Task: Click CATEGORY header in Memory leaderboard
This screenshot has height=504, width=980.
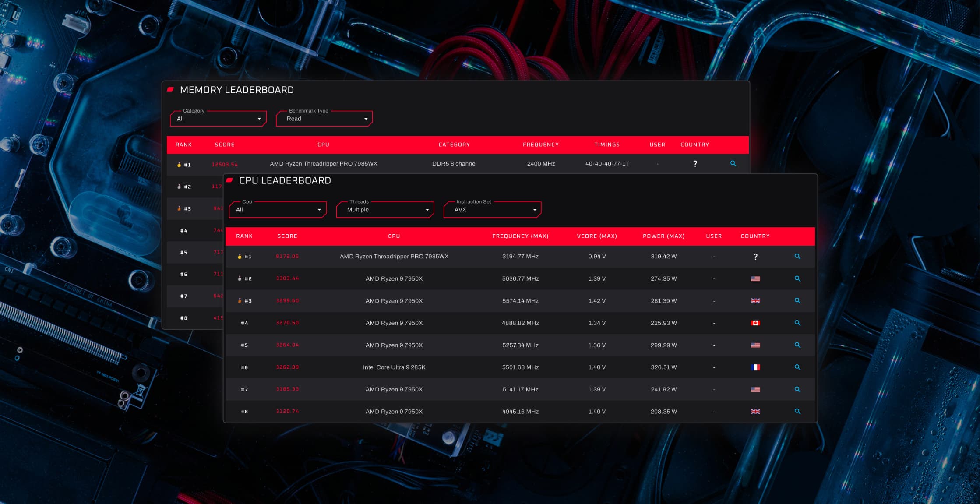Action: pyautogui.click(x=454, y=145)
